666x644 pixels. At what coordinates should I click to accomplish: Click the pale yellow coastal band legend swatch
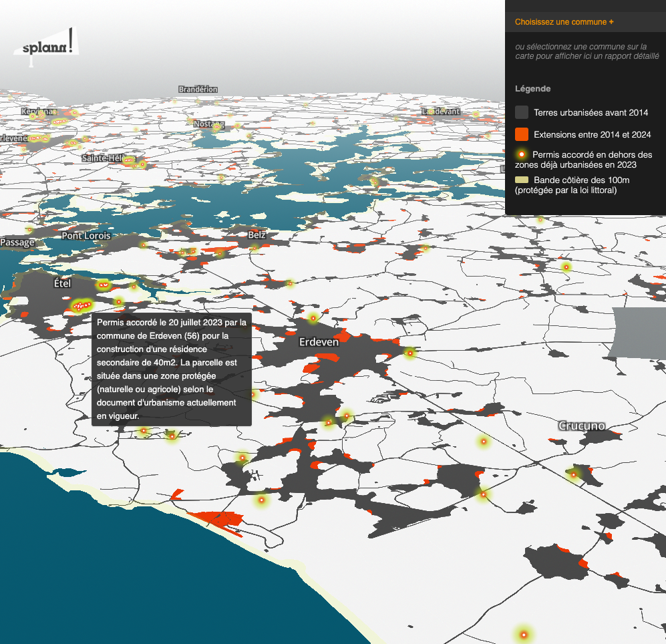522,180
